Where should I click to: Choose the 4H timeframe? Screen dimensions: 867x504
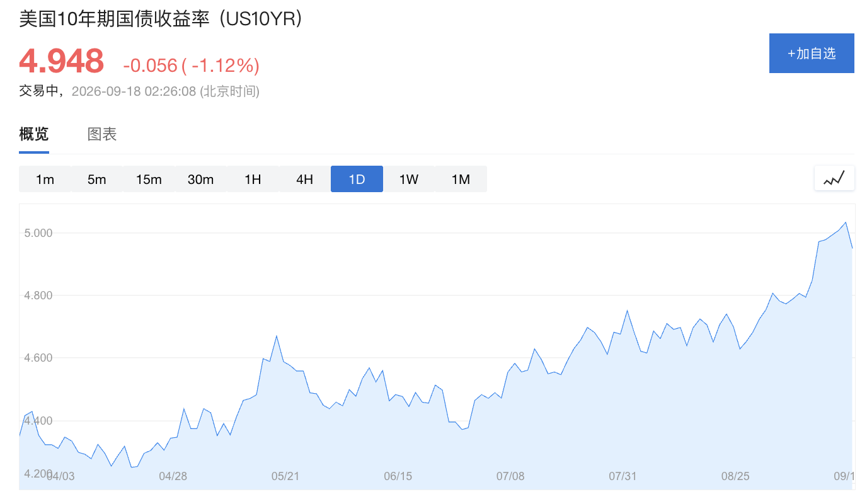(x=304, y=179)
